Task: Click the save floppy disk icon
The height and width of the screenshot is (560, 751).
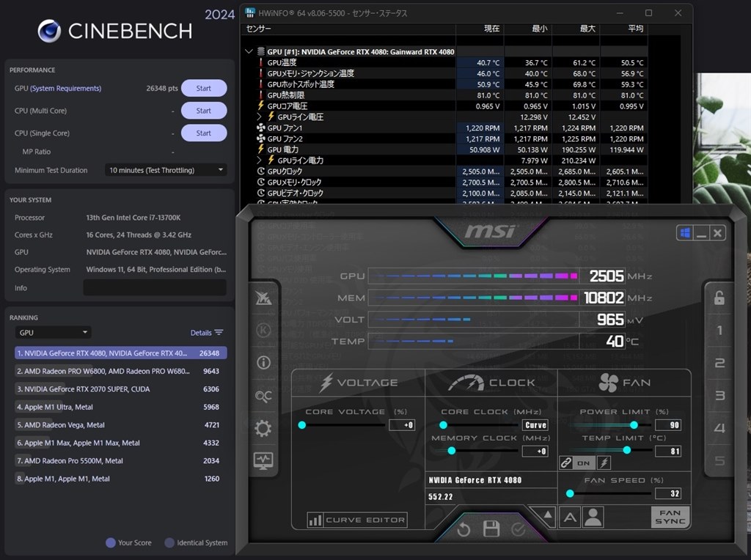Action: point(491,529)
